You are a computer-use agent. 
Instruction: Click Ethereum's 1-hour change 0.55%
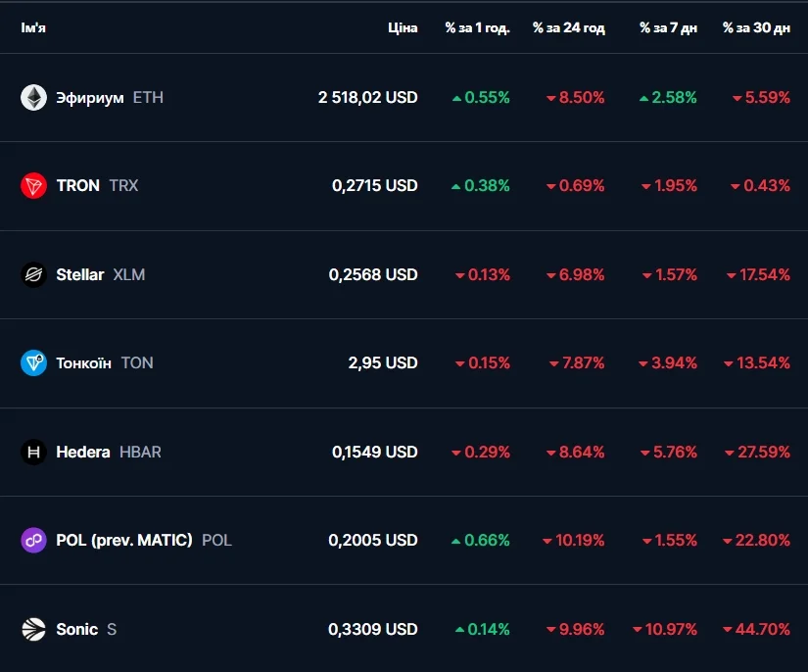click(481, 97)
